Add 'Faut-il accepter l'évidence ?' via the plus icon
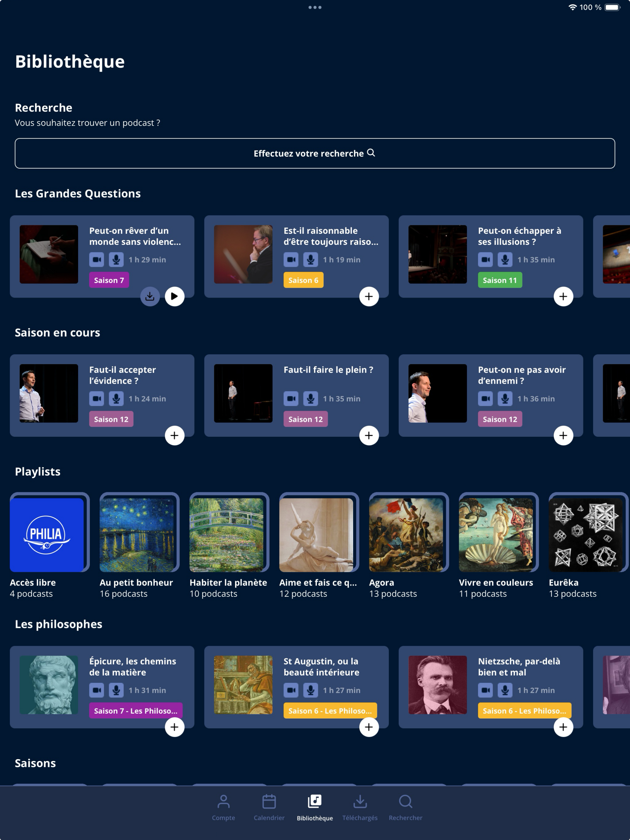Viewport: 630px width, 840px height. point(174,435)
